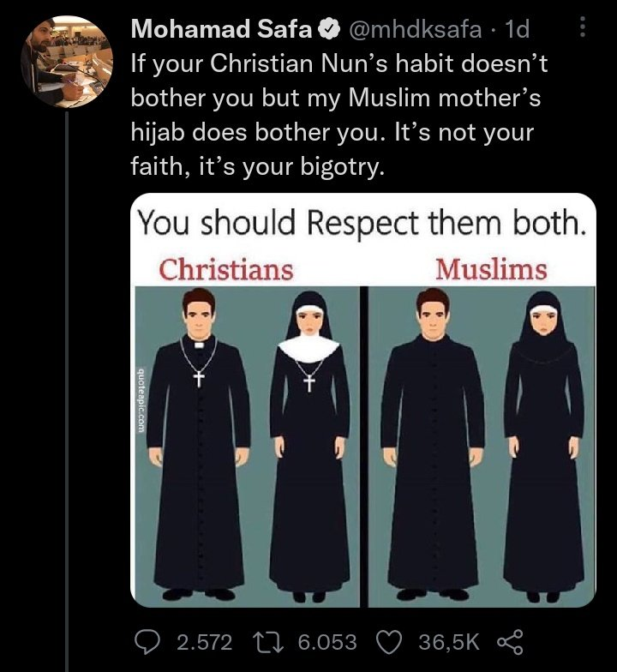Screen dimensions: 617x672
Task: Click the verified badge icon
Action: pos(329,29)
